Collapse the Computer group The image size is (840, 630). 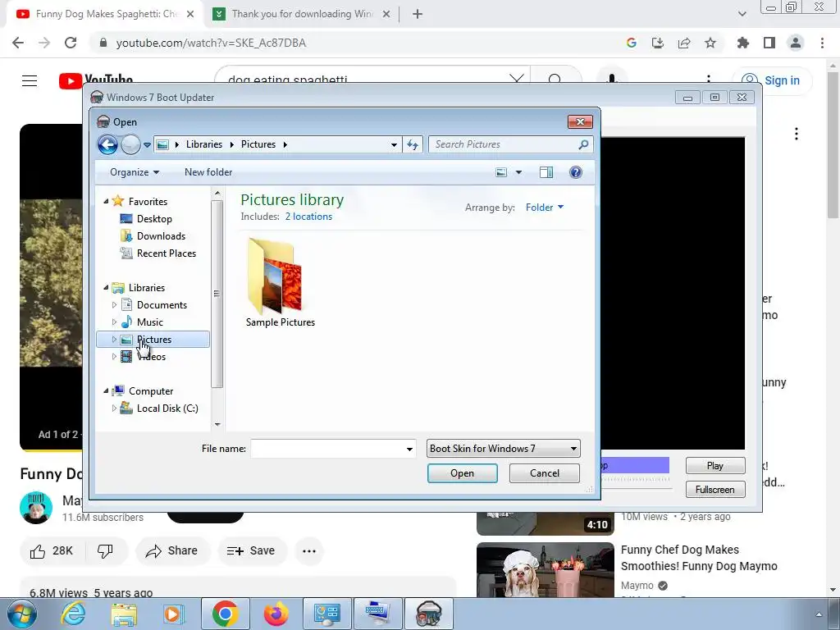pyautogui.click(x=106, y=391)
